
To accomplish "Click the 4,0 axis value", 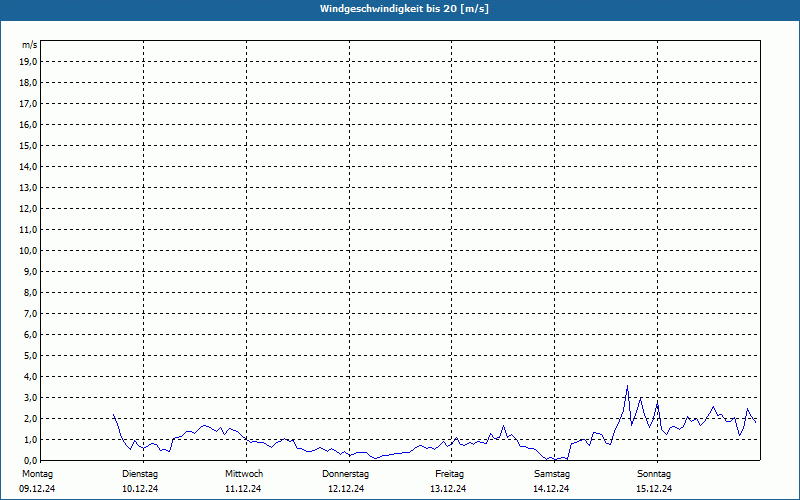I will click(31, 376).
